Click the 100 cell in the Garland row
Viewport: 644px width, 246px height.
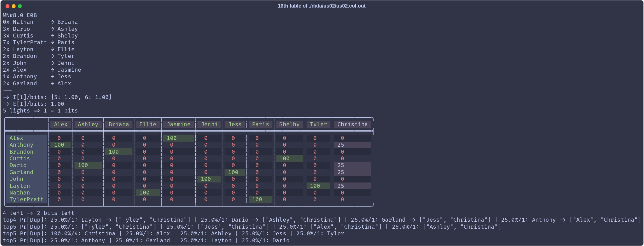click(235, 172)
